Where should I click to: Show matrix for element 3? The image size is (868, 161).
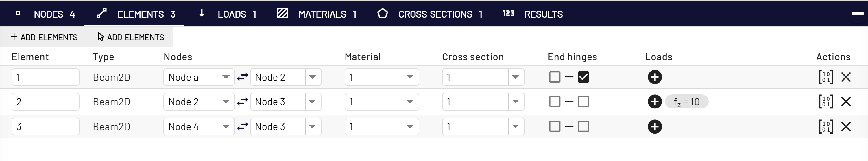[x=826, y=127]
